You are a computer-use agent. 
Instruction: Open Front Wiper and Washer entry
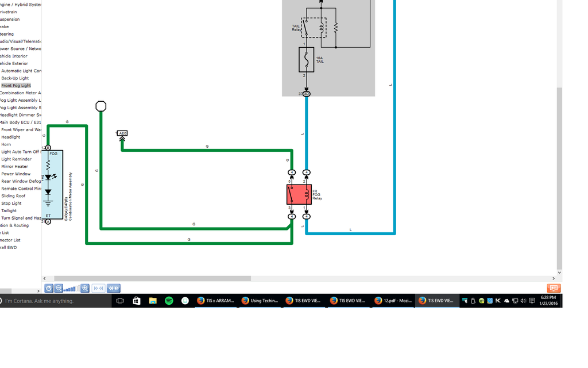tap(21, 130)
